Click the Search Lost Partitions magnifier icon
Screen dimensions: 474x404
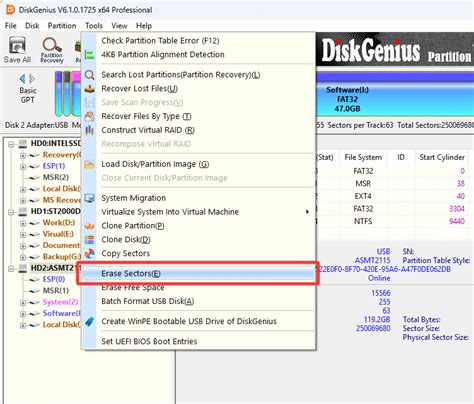89,75
